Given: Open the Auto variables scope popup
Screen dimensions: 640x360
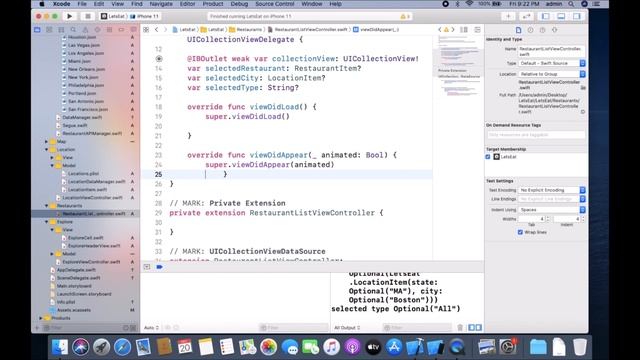Looking at the screenshot, I should 151,328.
